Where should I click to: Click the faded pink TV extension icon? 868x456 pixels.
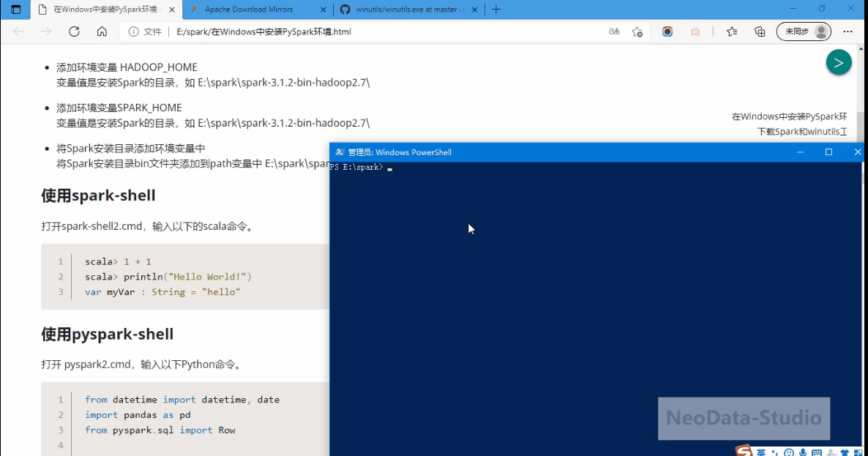coord(695,31)
